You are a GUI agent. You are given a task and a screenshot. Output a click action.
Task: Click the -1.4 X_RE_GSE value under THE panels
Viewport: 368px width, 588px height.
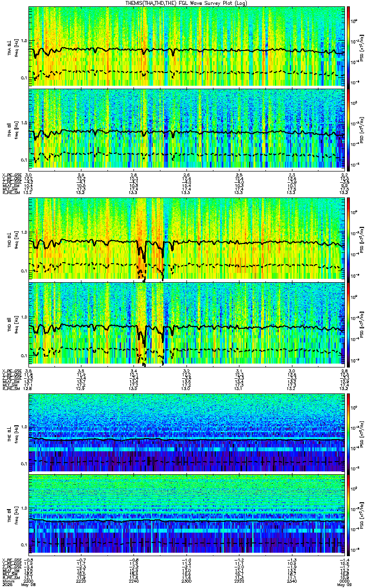point(344,560)
